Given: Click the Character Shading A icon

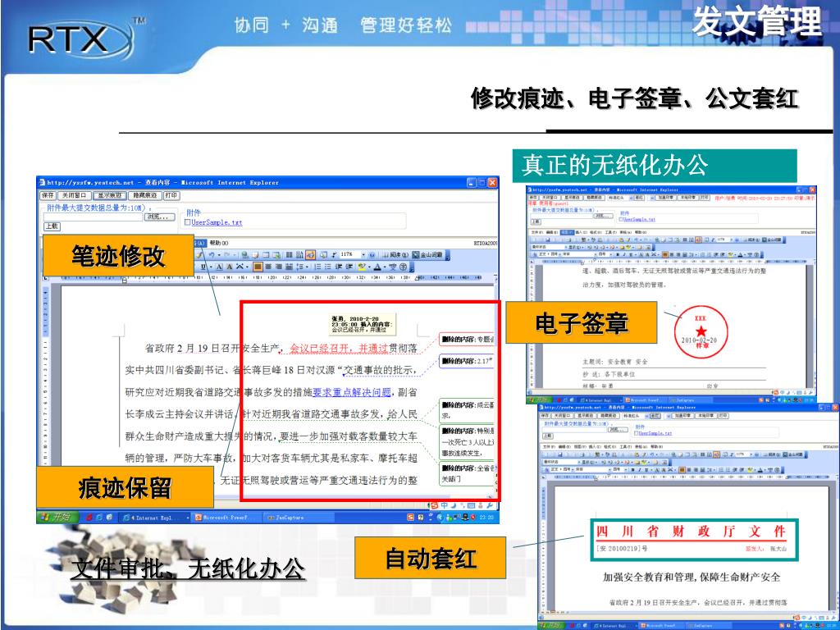Looking at the screenshot, I should click(230, 267).
